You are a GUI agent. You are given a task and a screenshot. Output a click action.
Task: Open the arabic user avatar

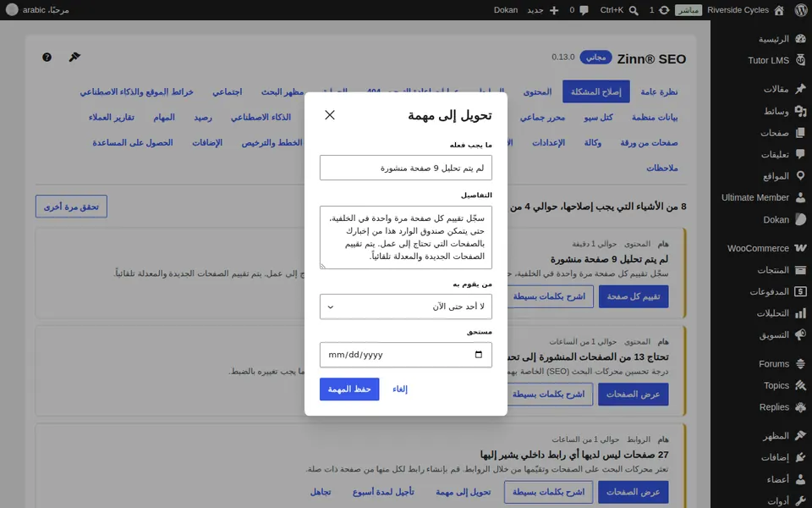pos(12,9)
